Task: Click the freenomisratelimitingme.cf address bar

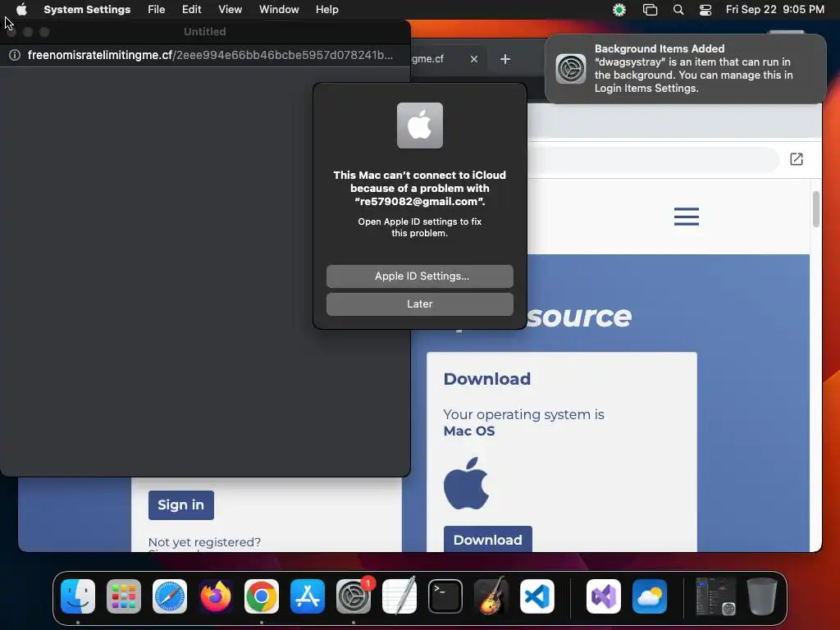Action: [210, 55]
